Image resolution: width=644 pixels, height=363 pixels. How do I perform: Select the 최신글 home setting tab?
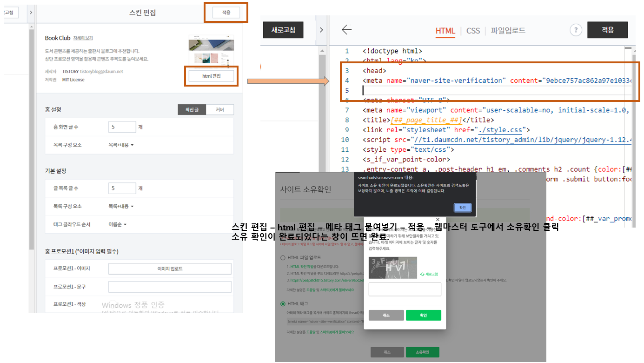[192, 110]
